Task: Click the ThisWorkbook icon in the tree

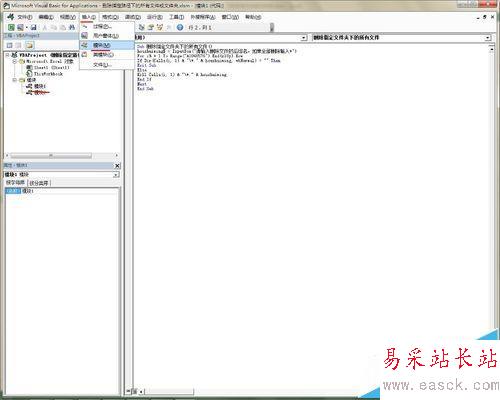Action: tap(29, 74)
